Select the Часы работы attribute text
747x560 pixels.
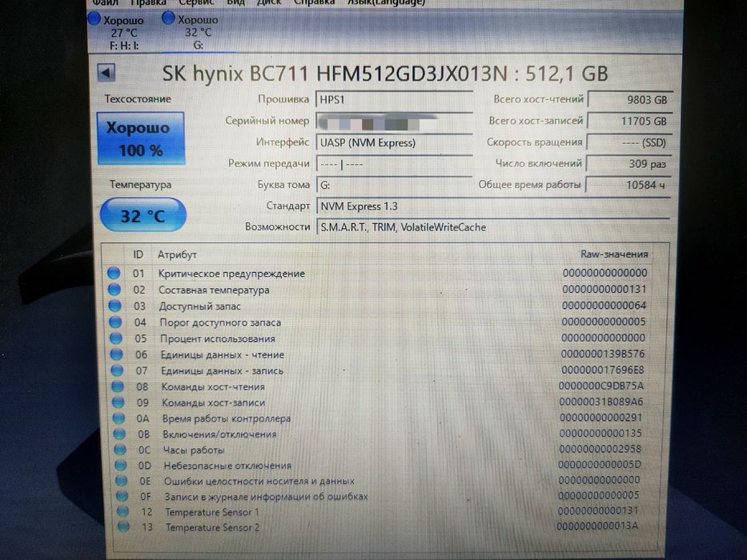pyautogui.click(x=194, y=450)
